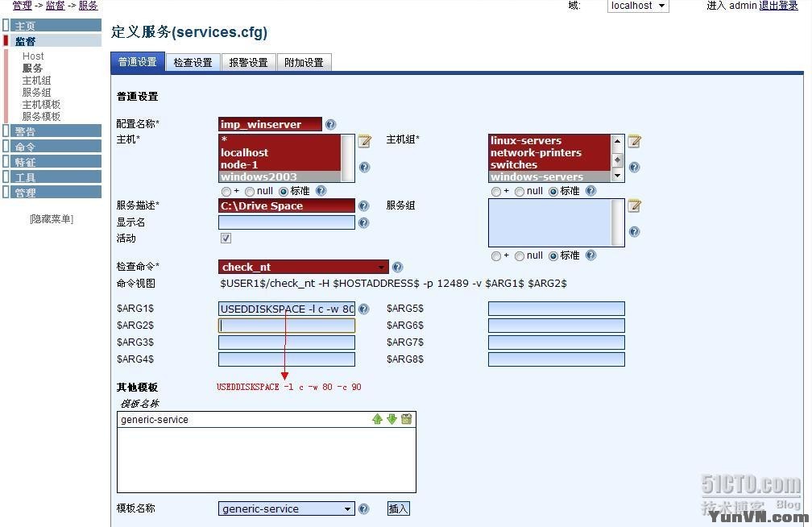Select the + radio under 主机 list
This screenshot has height=527, width=812.
(226, 192)
